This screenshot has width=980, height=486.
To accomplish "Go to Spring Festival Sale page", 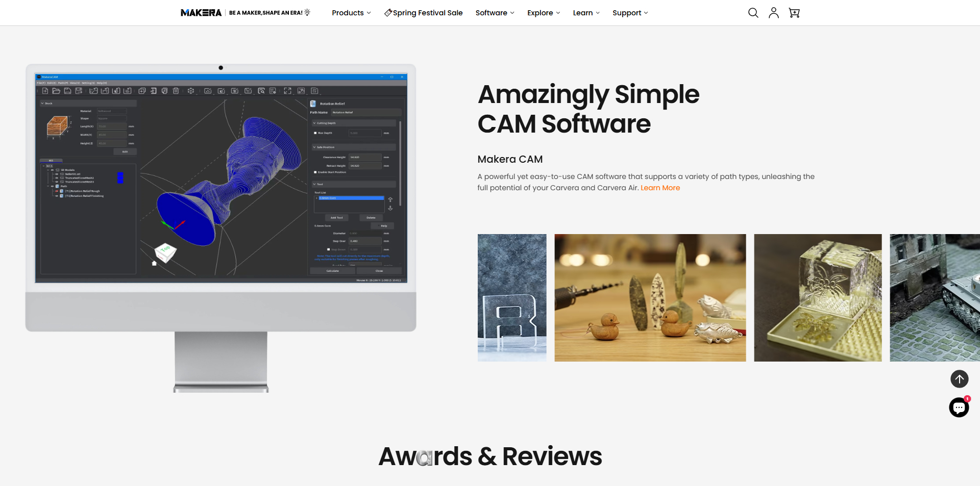I will click(x=428, y=13).
